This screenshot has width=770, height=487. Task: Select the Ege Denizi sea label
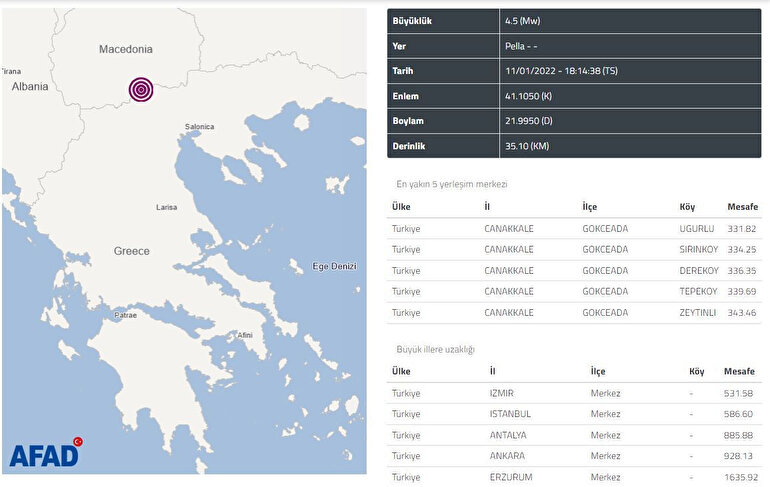[334, 266]
